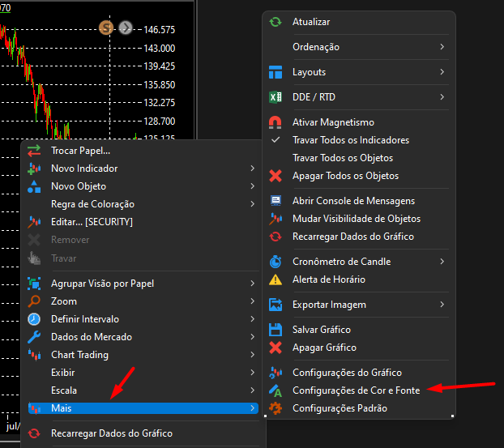Click the red X icon beside Apagar Gráfico
This screenshot has width=504, height=448.
(275, 348)
